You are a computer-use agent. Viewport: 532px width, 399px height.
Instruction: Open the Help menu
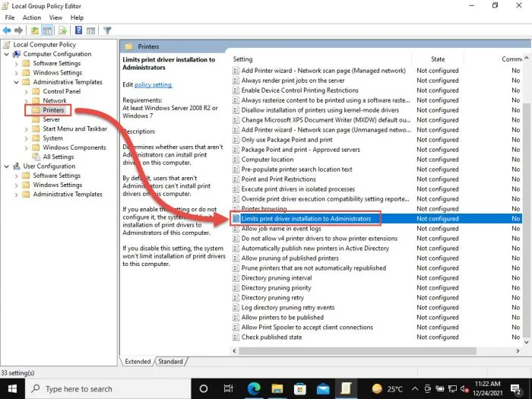[77, 17]
